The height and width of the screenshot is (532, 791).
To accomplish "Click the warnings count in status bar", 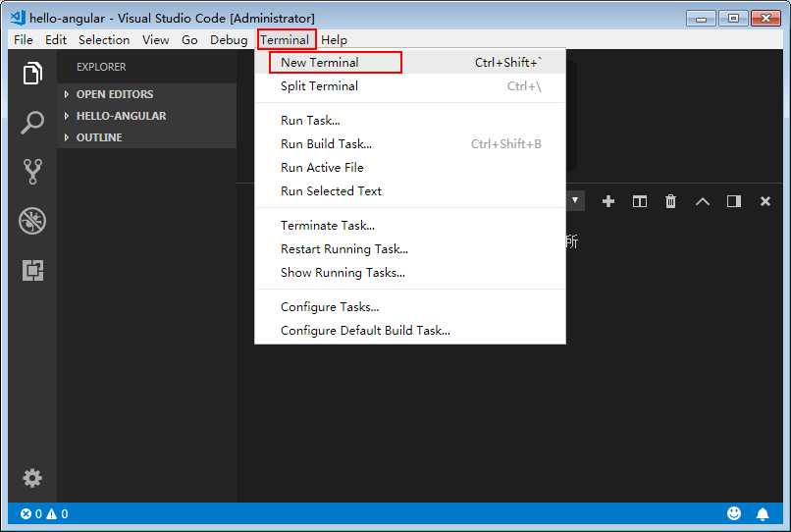I will (57, 513).
